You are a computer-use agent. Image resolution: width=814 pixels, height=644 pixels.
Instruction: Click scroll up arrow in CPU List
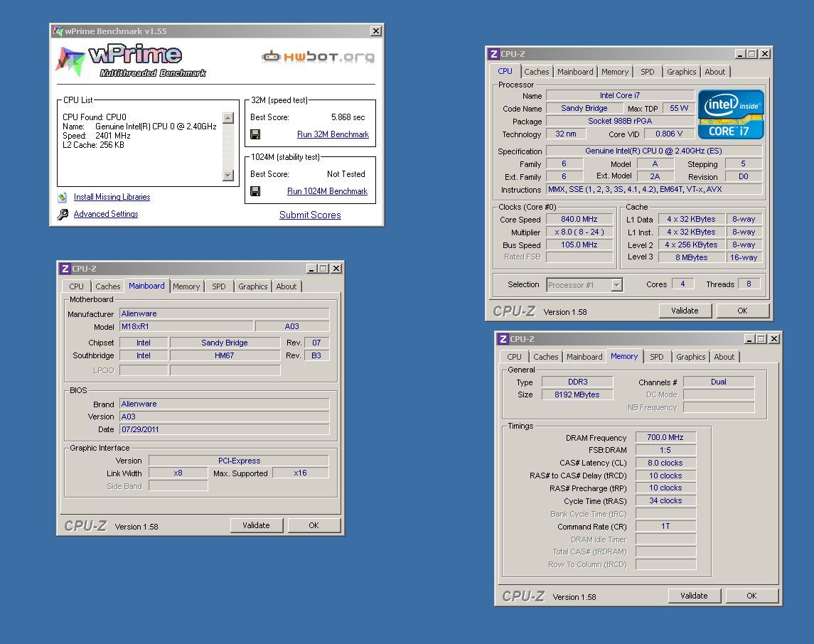click(x=228, y=118)
